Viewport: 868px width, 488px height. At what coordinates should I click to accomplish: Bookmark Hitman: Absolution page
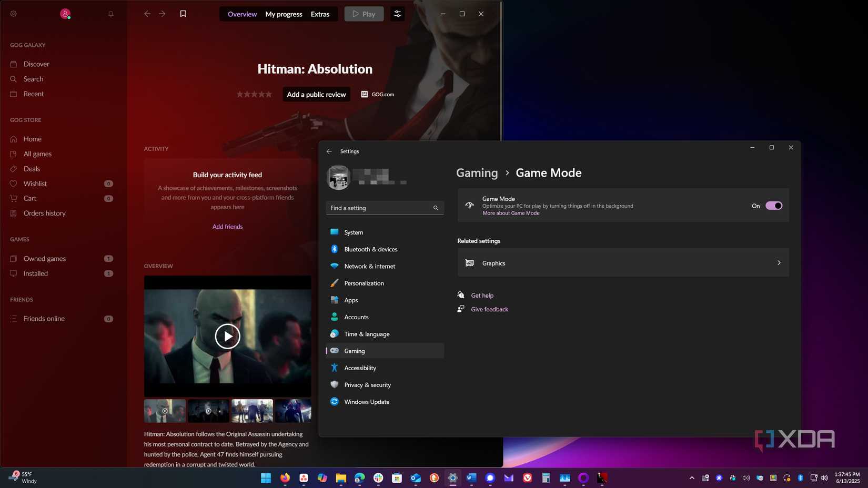coord(183,14)
